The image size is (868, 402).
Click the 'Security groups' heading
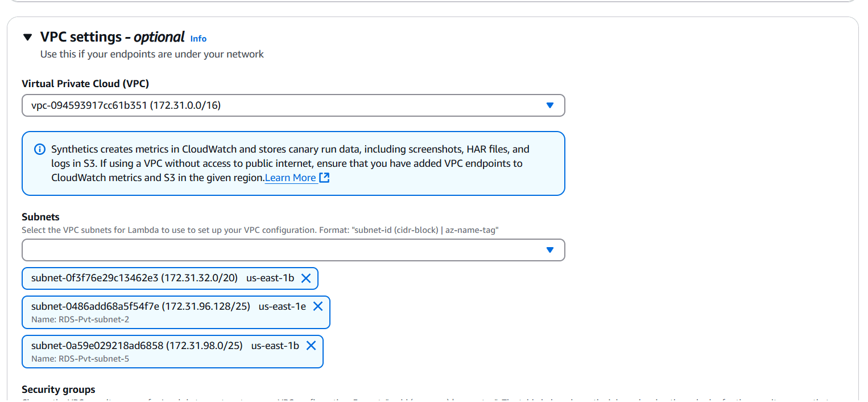pyautogui.click(x=59, y=389)
